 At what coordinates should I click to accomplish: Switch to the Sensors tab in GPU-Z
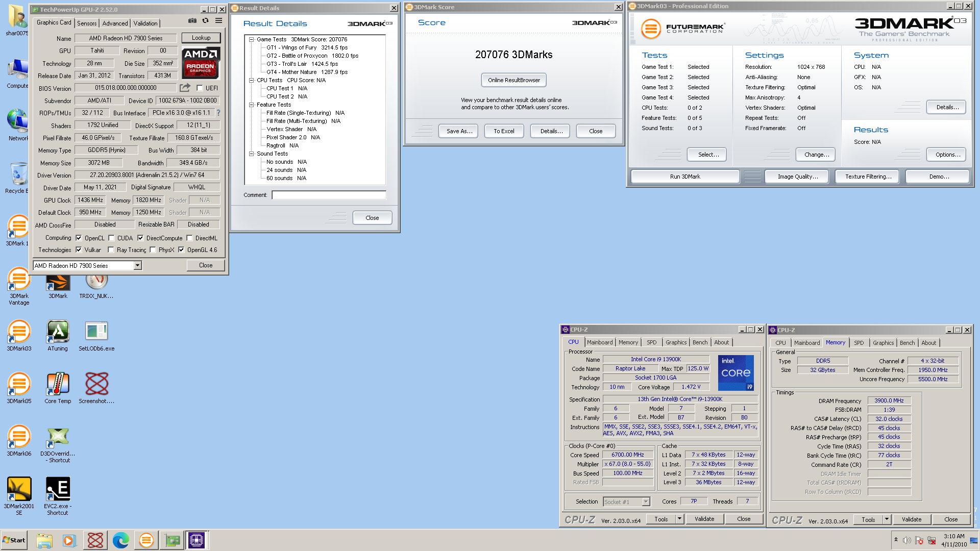[87, 23]
